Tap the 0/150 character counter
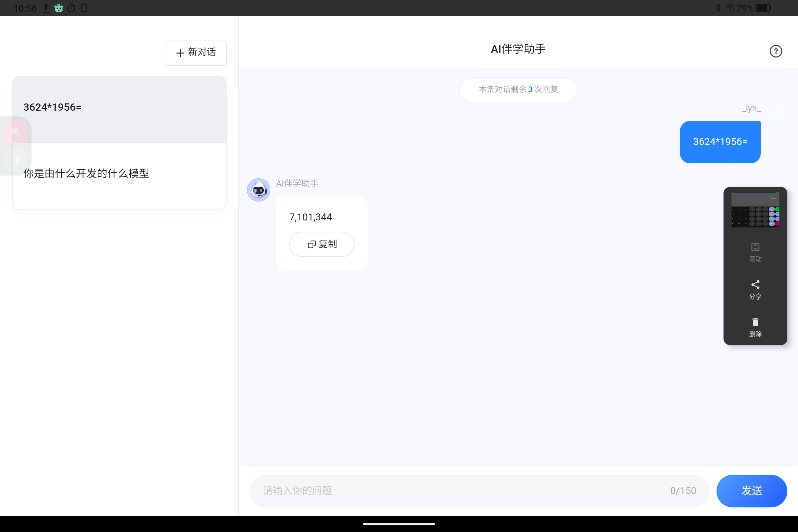This screenshot has width=798, height=532. (683, 491)
